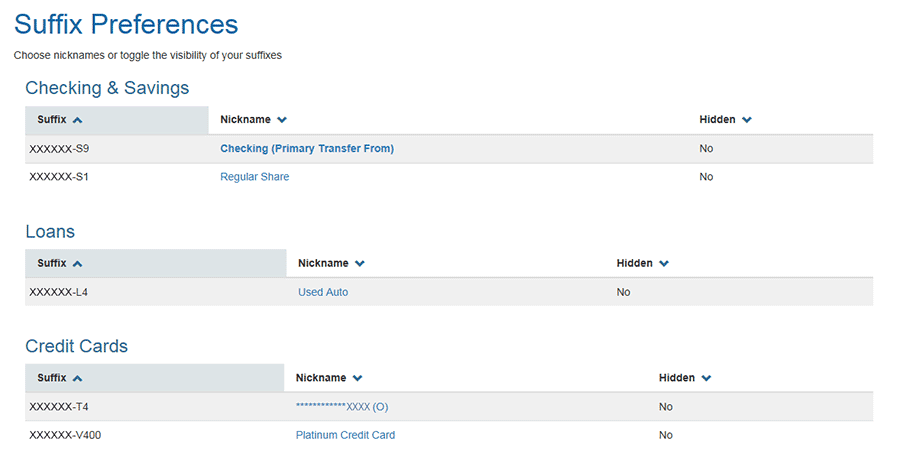Viewport: 900px width, 454px height.
Task: Edit the Regular Share nickname
Action: pyautogui.click(x=255, y=177)
